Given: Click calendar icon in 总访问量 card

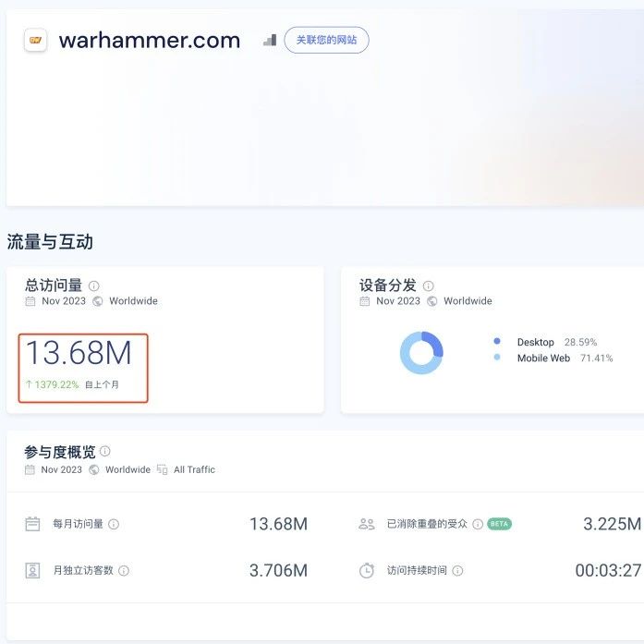Looking at the screenshot, I should pyautogui.click(x=30, y=301).
